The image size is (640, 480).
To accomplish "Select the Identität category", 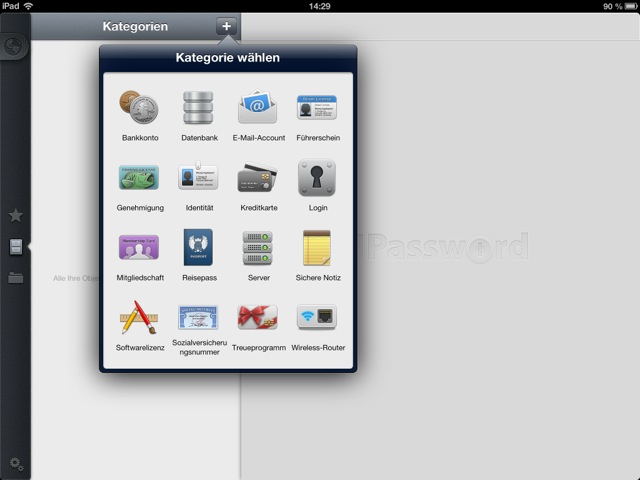I will [x=199, y=177].
